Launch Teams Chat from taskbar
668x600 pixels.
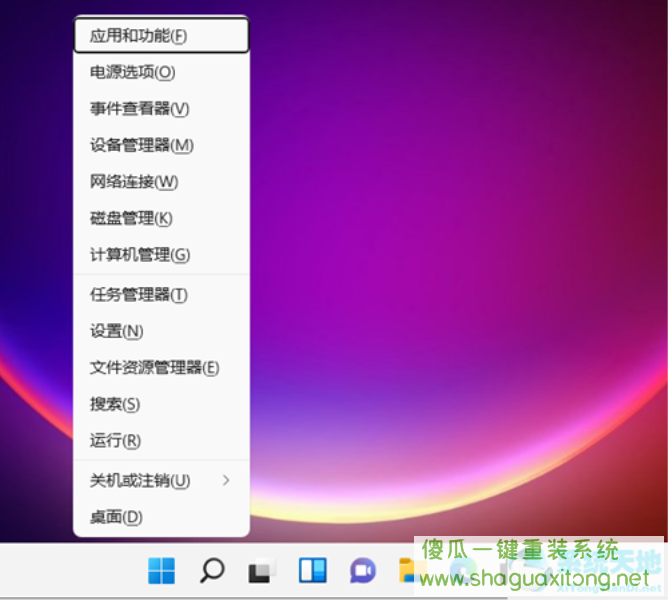(x=363, y=571)
